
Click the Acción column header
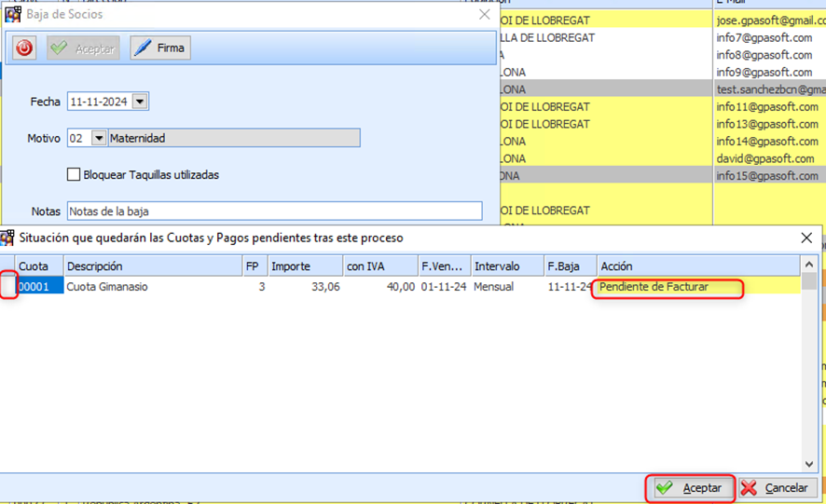pos(697,266)
